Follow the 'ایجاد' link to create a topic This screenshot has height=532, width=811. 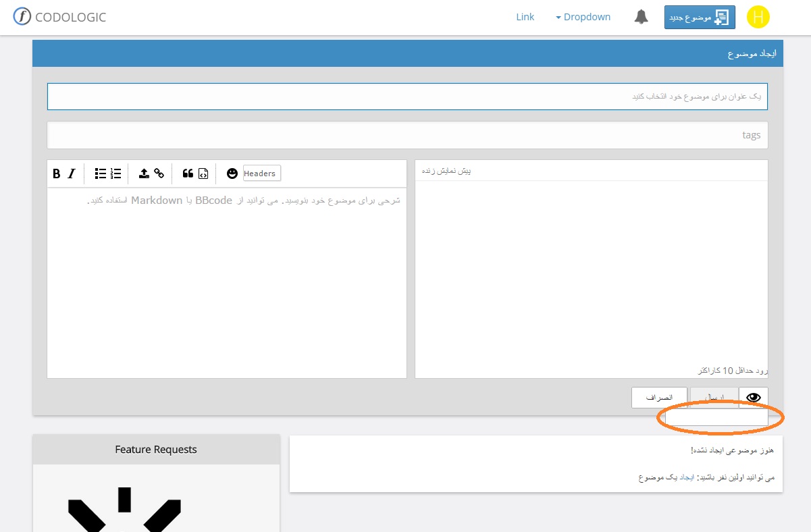(686, 477)
